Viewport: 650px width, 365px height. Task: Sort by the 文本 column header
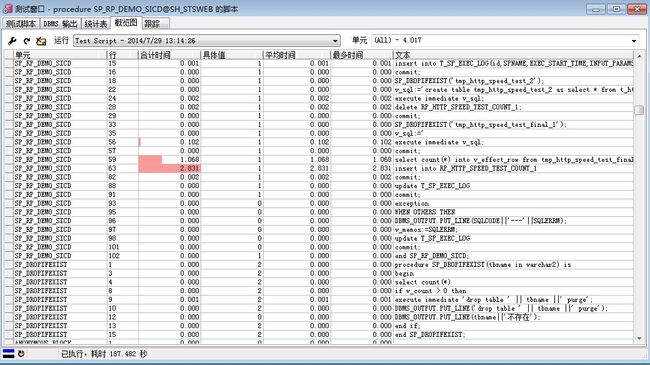[513, 55]
